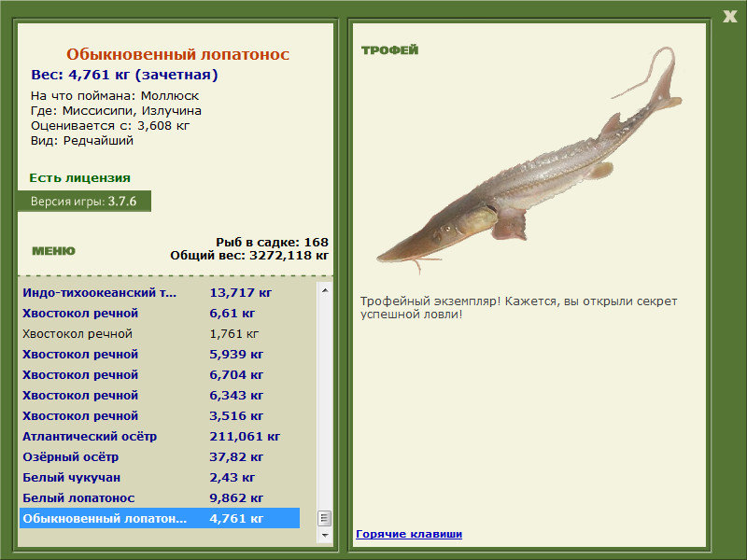Click the Версия игры: 3.7.6 badge
Screen dimensions: 747x560
(84, 201)
